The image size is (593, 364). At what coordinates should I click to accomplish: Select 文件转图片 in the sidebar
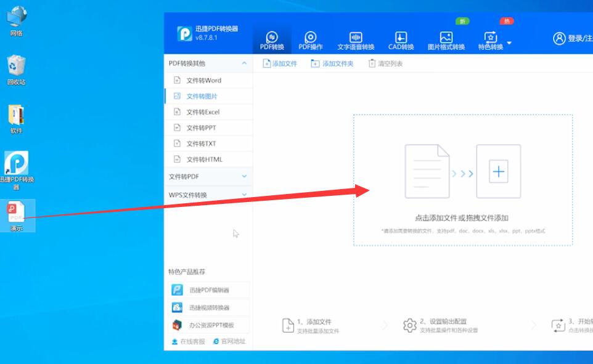(x=209, y=96)
